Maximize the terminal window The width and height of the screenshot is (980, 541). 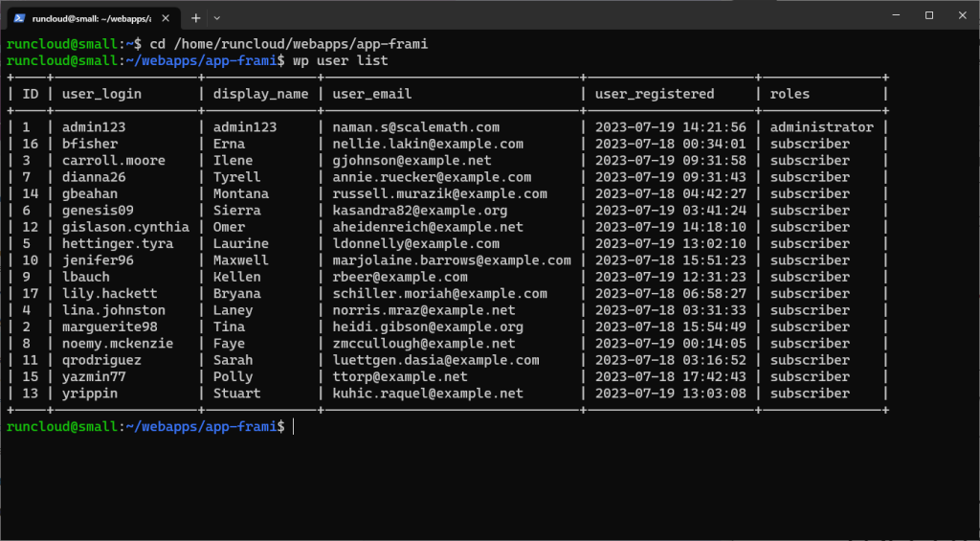point(929,15)
